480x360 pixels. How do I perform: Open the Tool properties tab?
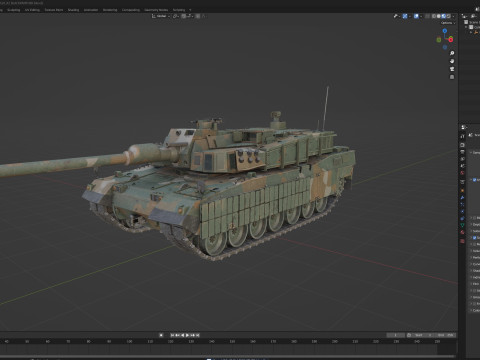point(462,136)
